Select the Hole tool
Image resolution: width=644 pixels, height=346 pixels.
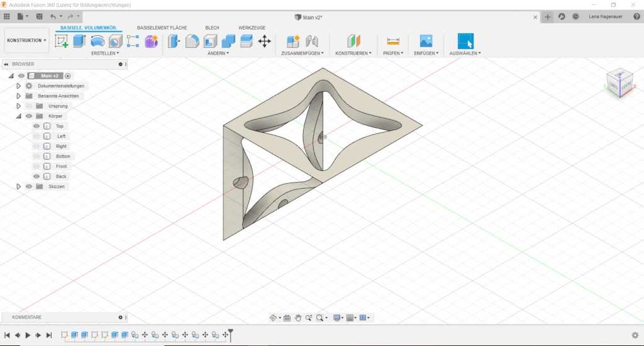116,41
